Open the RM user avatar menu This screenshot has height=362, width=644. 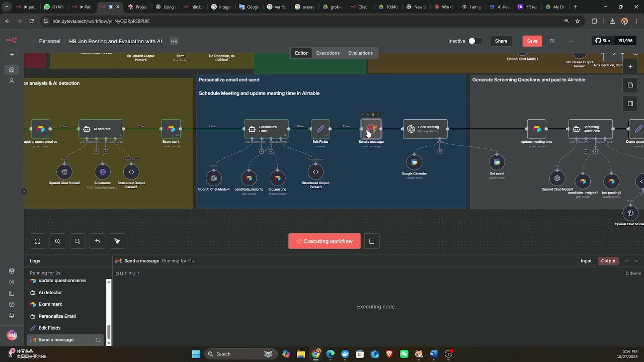click(12, 335)
